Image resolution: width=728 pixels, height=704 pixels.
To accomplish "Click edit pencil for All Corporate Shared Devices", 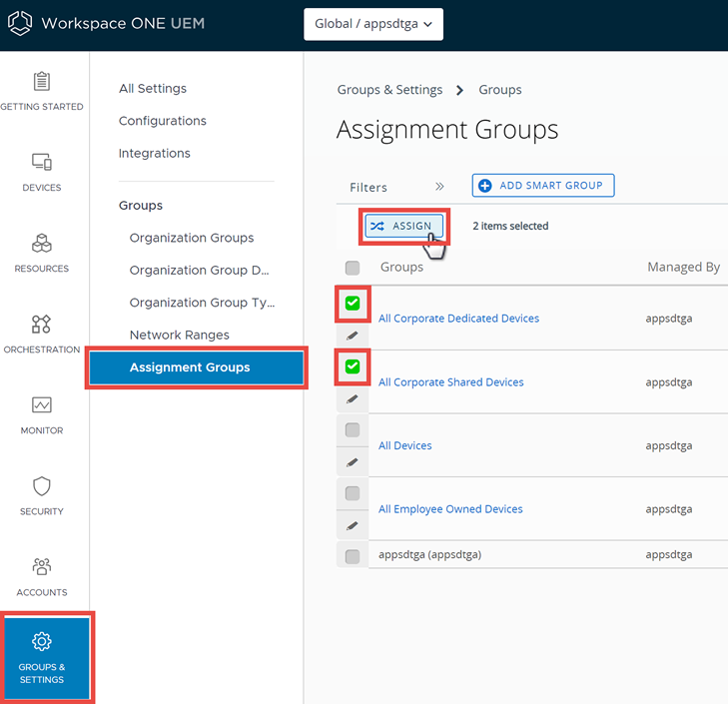I will (x=353, y=398).
